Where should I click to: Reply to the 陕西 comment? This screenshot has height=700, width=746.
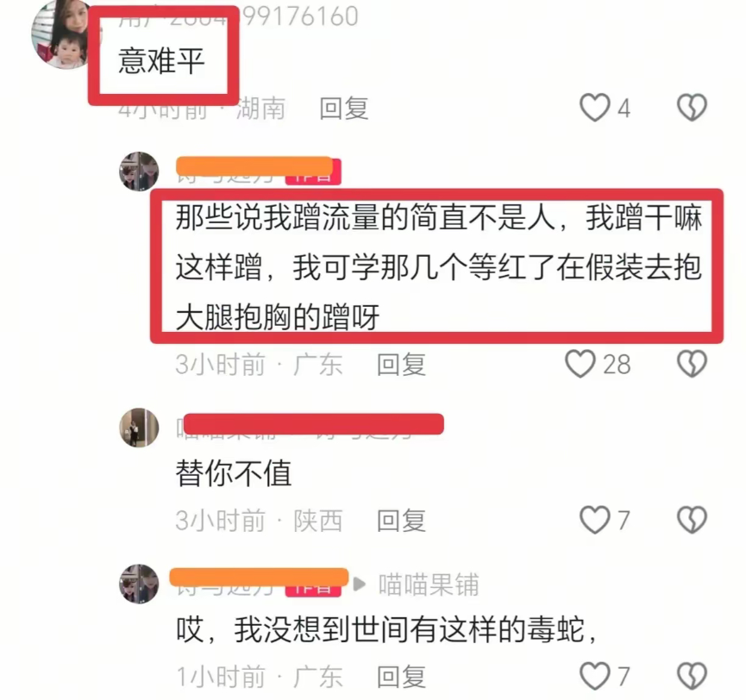401,520
